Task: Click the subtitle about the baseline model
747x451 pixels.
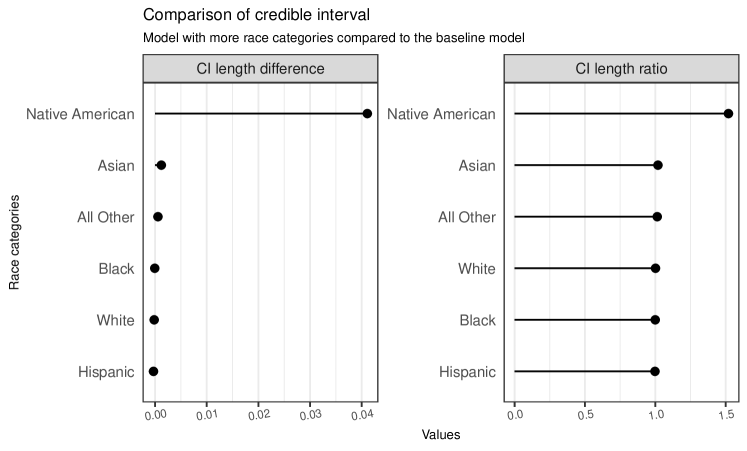Action: 335,38
